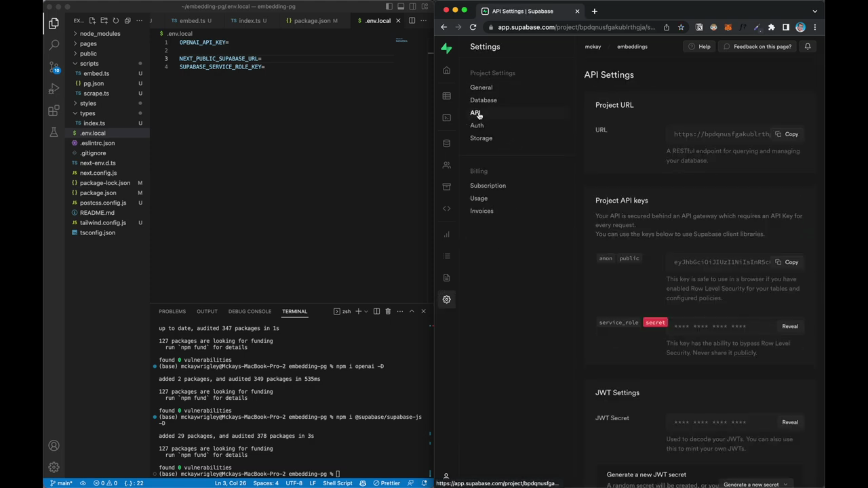This screenshot has width=868, height=488.
Task: Toggle the VS Code secondary sidebar layout
Action: click(412, 7)
